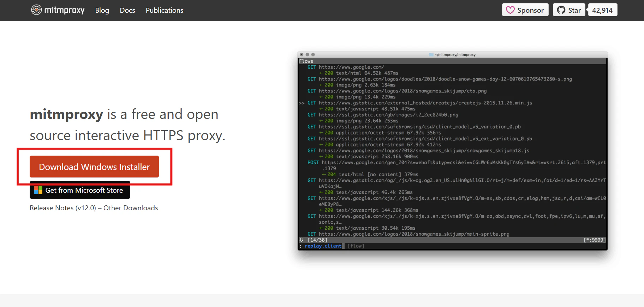Screen dimensions: 644x307
Task: Click the Microsoft logo icon
Action: click(38, 190)
